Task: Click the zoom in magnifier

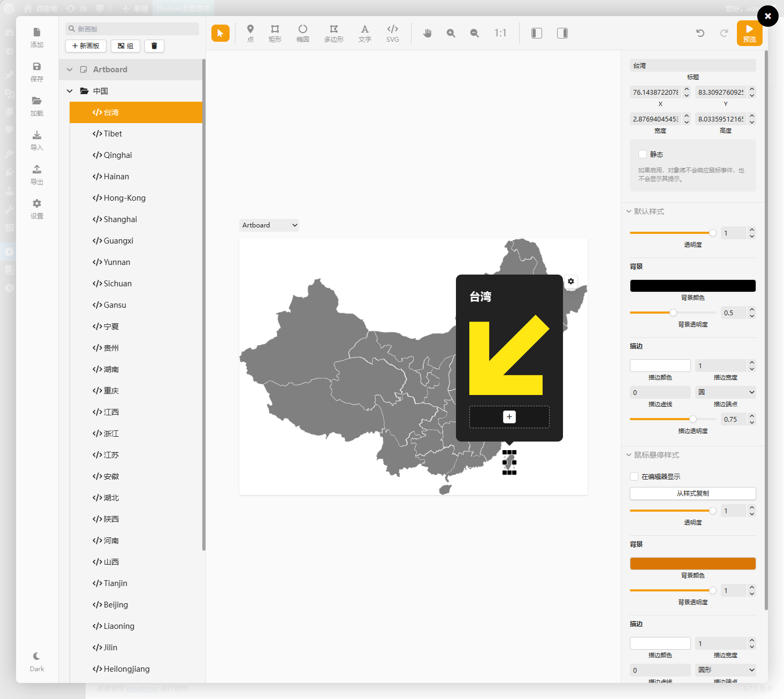Action: (451, 33)
